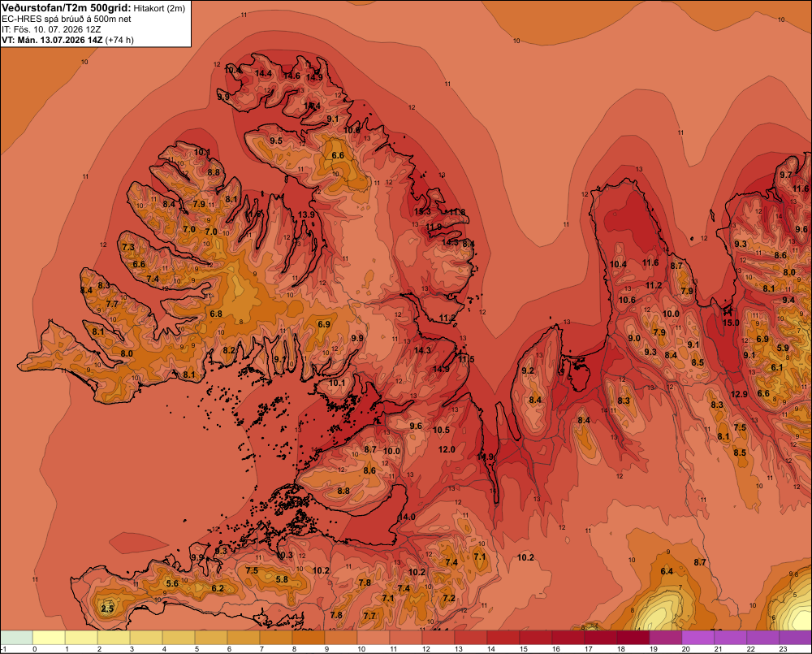Click the magenta swatch between 19 and 20

666,638
